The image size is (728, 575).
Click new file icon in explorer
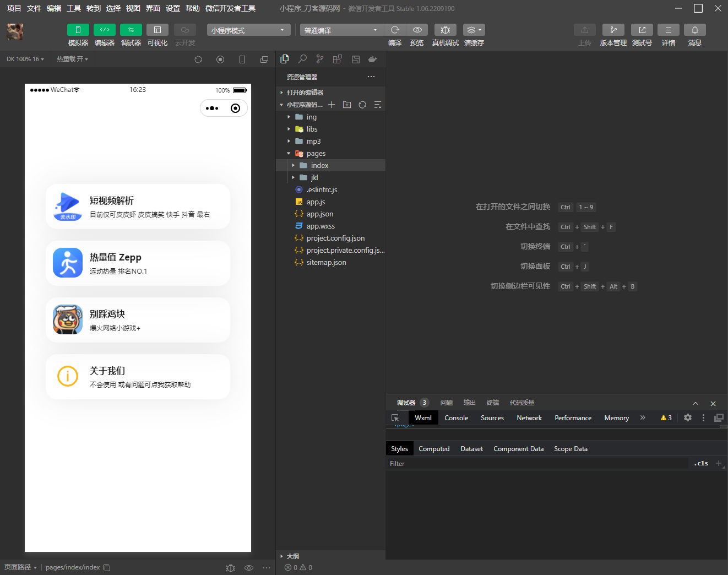coord(332,105)
